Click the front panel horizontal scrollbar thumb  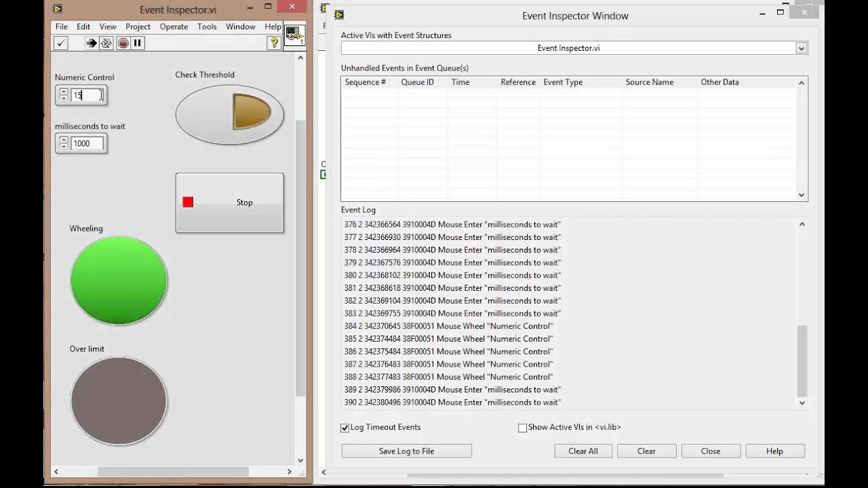pyautogui.click(x=173, y=472)
